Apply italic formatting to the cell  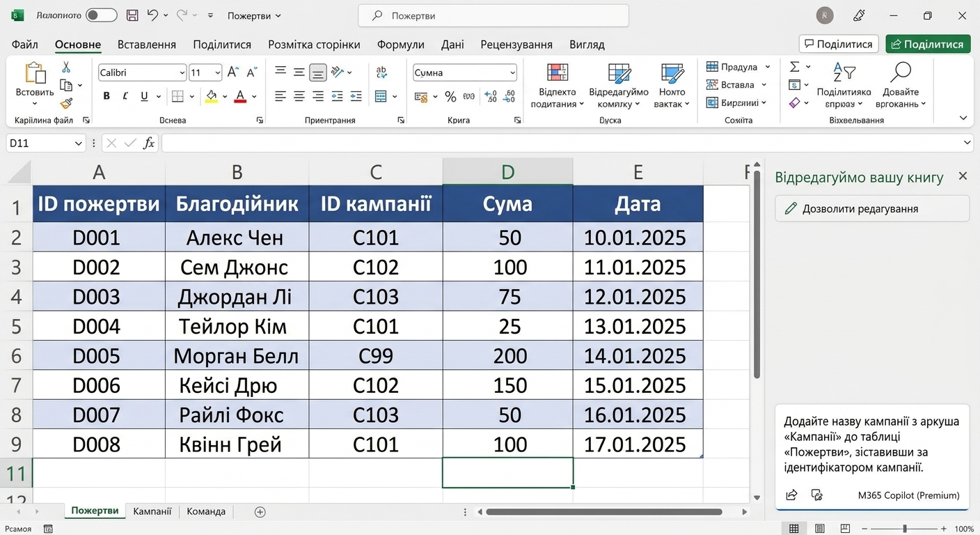(125, 96)
